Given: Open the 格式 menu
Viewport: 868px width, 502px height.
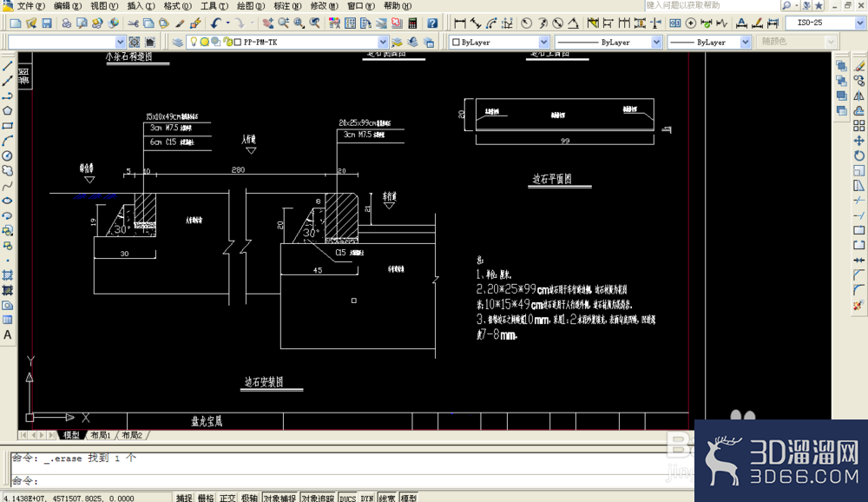Looking at the screenshot, I should point(178,5).
